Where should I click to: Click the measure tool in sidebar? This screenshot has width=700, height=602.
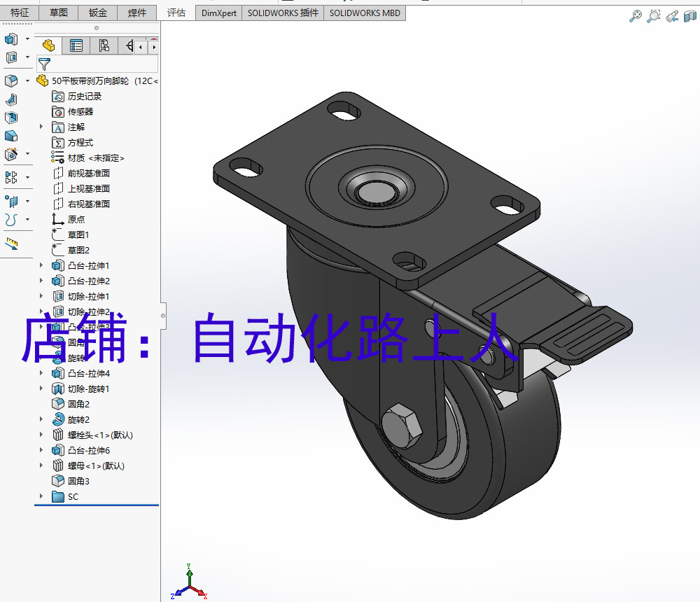[x=11, y=244]
